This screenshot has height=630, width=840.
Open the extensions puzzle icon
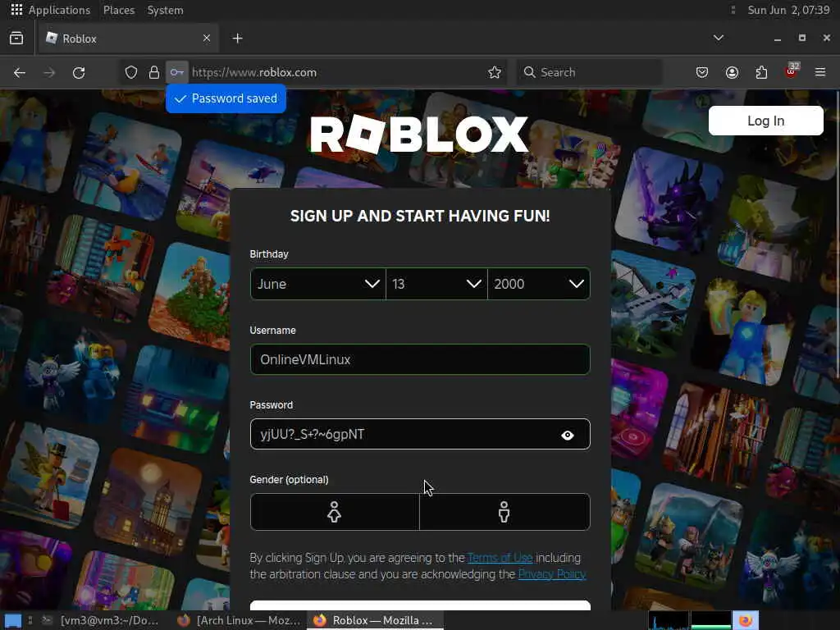(x=761, y=72)
